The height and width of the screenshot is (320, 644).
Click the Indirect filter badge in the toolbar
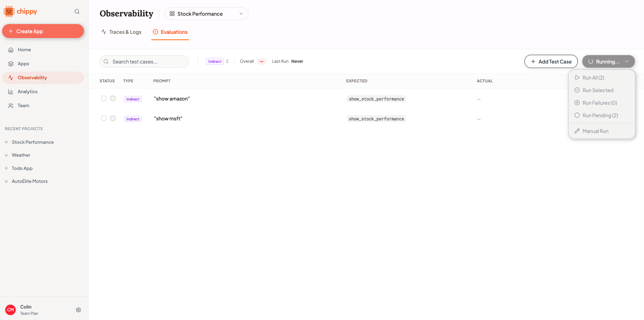click(215, 61)
